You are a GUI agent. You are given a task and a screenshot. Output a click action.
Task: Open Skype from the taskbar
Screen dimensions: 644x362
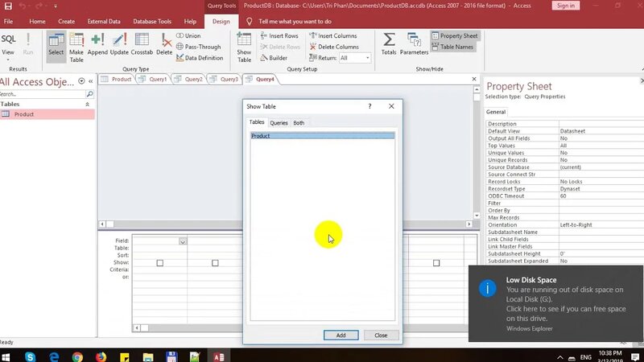tap(30, 356)
